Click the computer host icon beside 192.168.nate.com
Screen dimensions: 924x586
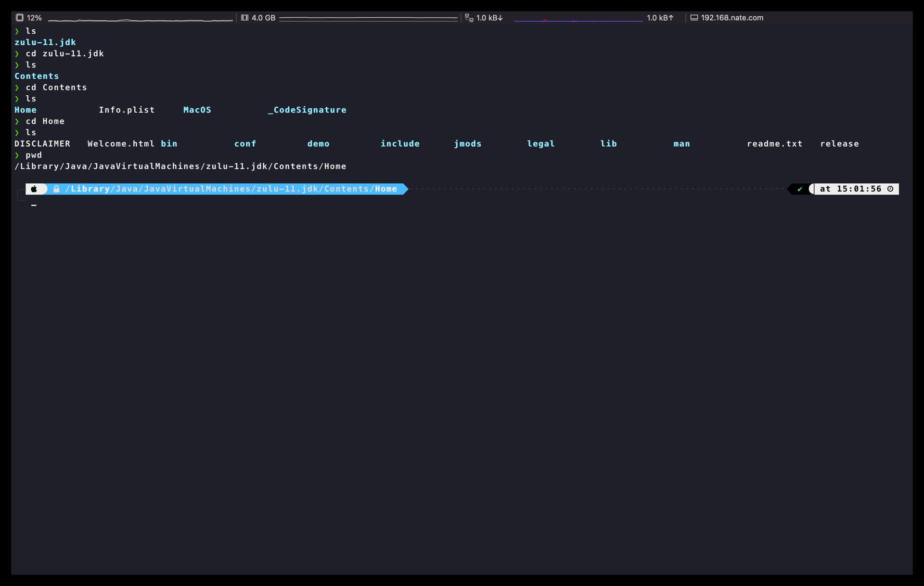tap(694, 18)
